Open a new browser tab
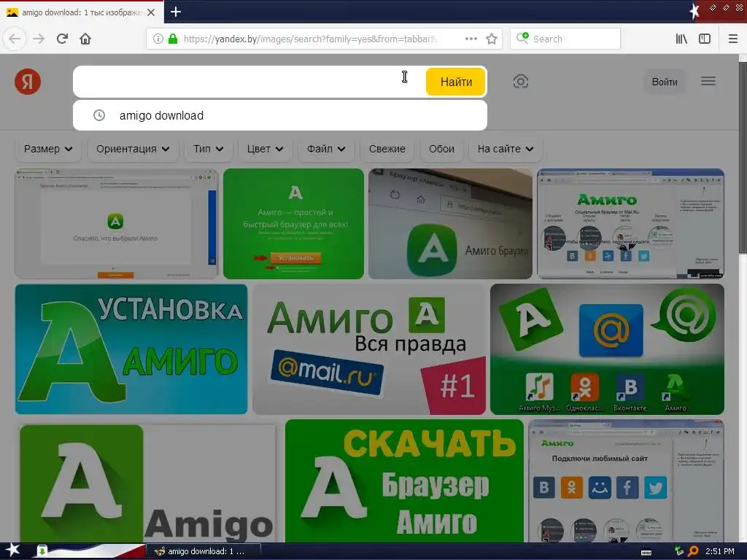Viewport: 747px width, 560px height. [x=175, y=12]
